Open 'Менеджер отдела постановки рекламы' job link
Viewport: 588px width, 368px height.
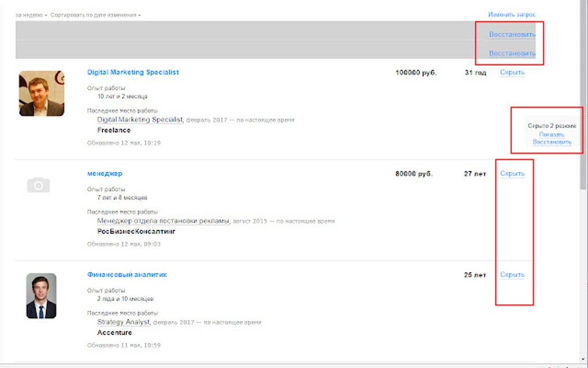pos(163,221)
